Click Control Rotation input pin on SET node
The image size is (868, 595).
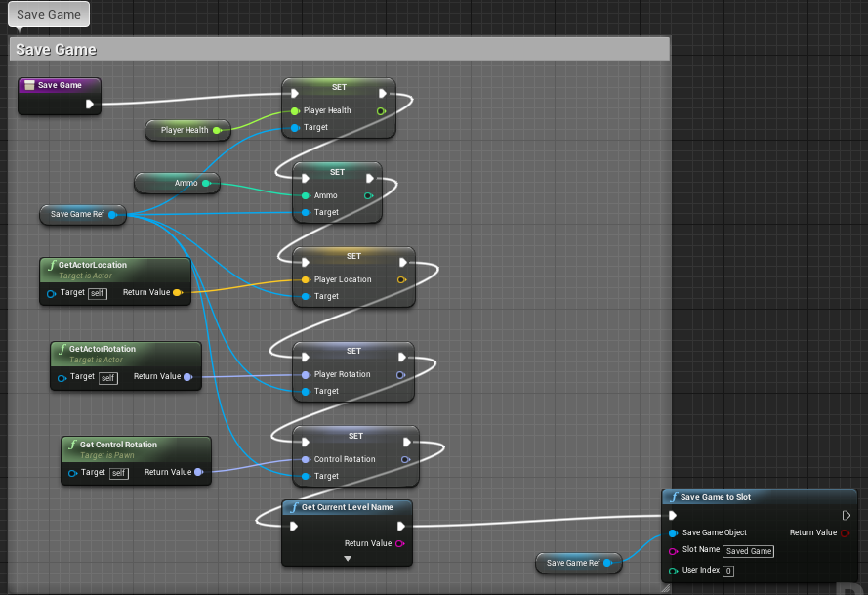306,459
